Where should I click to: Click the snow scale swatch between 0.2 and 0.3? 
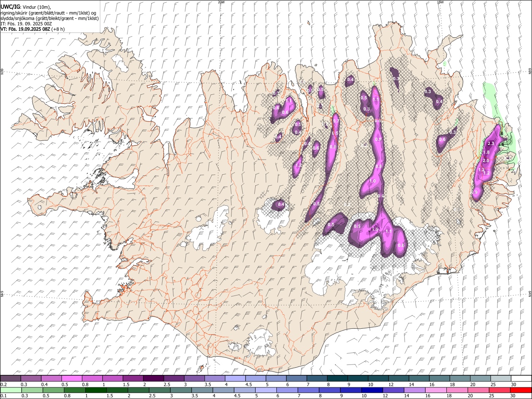click(x=10, y=378)
